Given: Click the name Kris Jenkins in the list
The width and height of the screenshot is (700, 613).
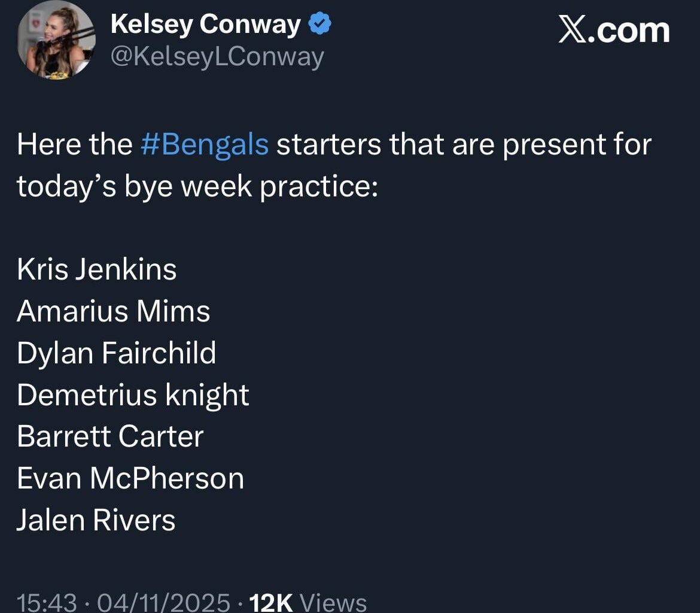Looking at the screenshot, I should click(x=97, y=269).
